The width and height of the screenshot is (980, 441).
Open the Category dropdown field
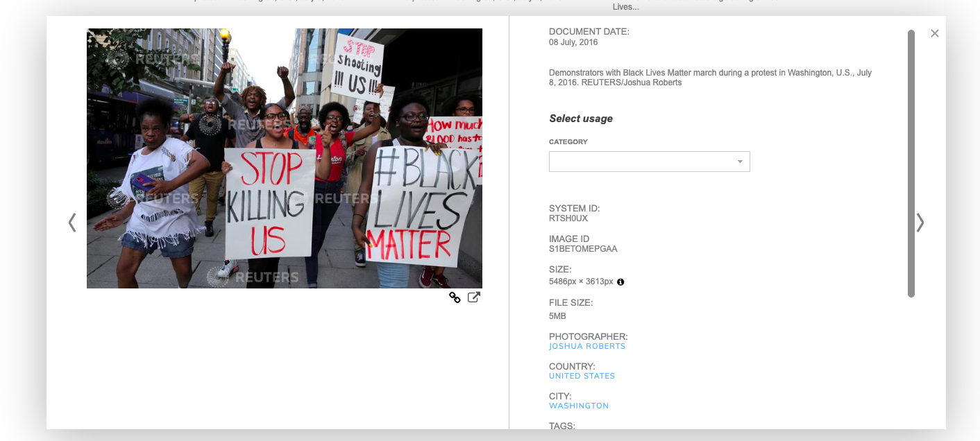tap(649, 162)
